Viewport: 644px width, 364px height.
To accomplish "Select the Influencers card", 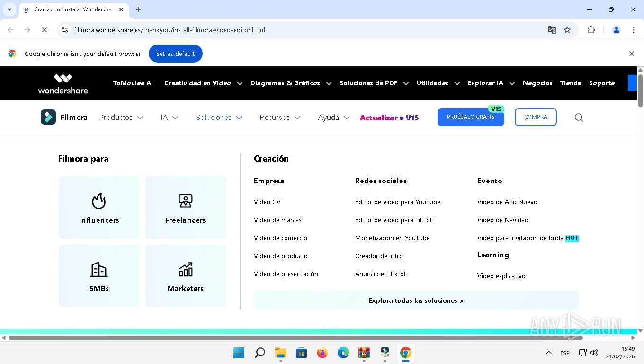I will coord(99,208).
